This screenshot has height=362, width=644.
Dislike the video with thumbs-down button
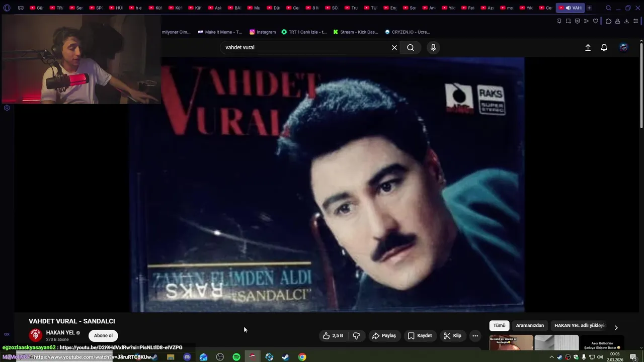pos(356,336)
